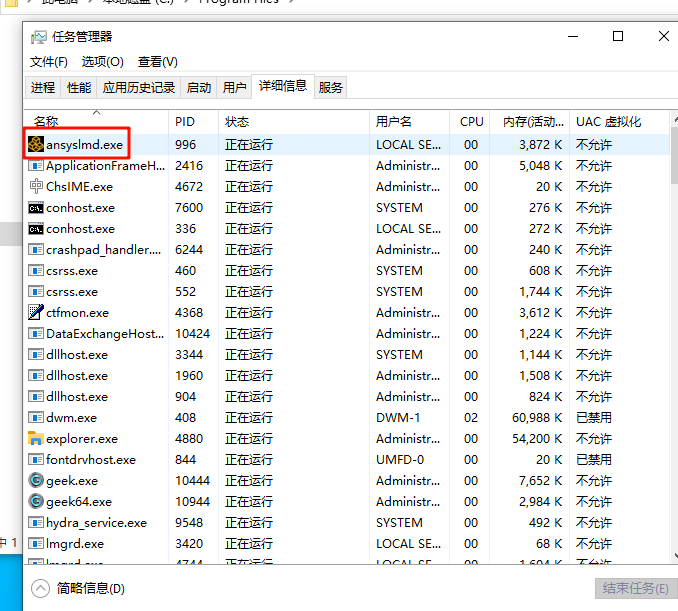Sort by the PID column header
Image resolution: width=678 pixels, height=611 pixels.
(193, 122)
